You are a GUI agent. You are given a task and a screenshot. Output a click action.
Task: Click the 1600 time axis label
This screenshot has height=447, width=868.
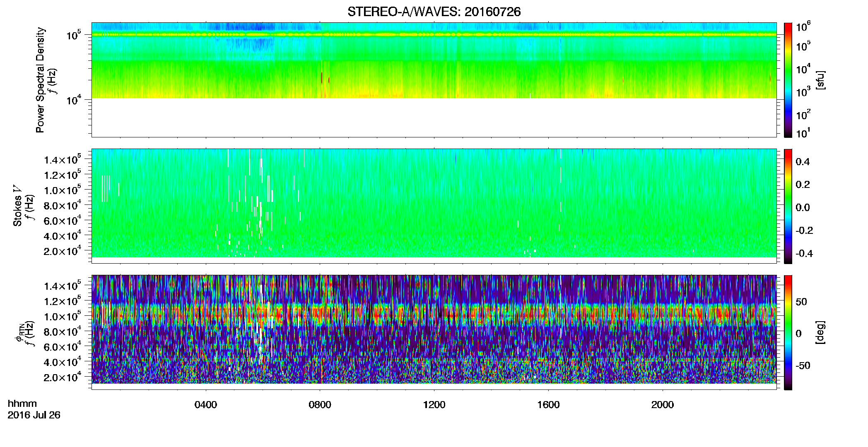(548, 405)
